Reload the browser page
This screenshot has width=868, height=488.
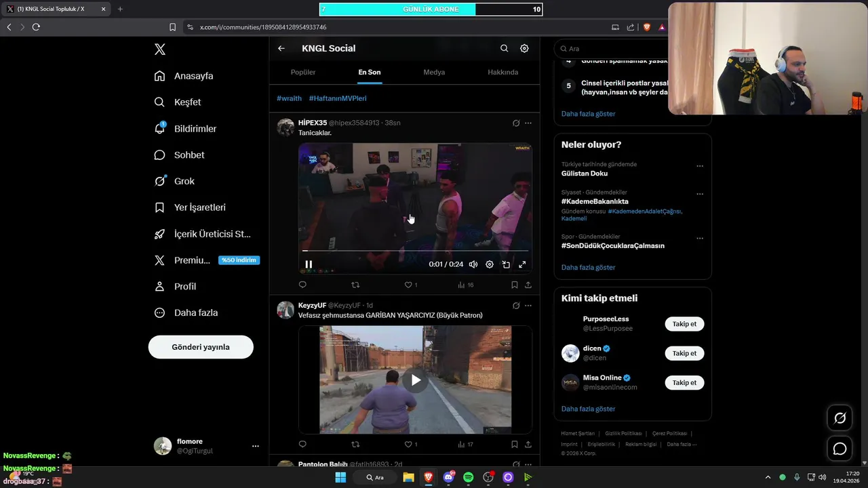click(x=36, y=27)
